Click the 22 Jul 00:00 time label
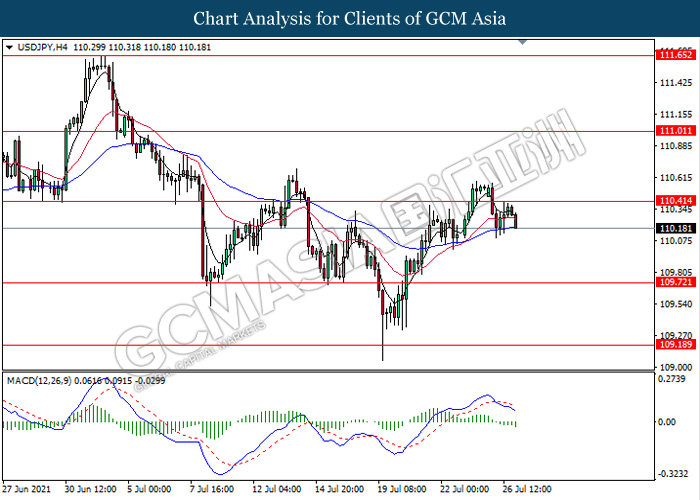 click(x=464, y=489)
